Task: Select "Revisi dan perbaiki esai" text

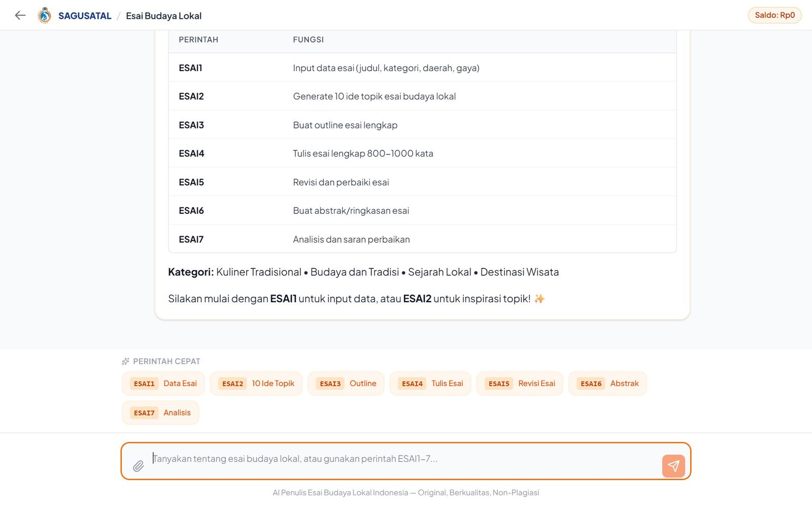Action: coord(341,182)
